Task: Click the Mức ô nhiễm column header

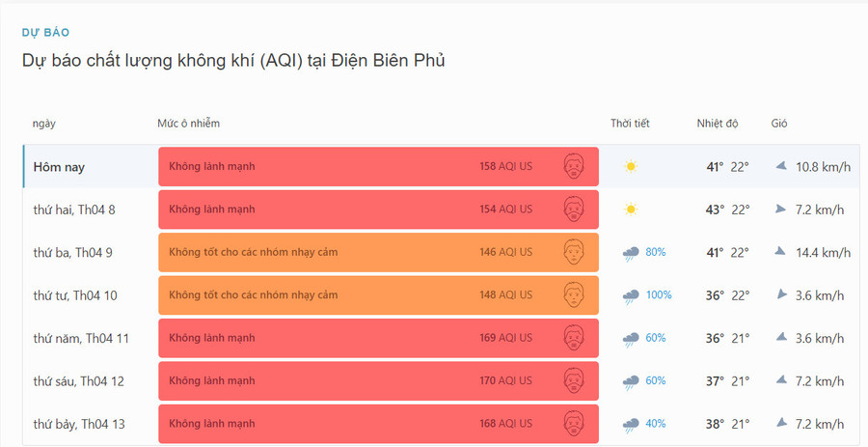Action: coord(189,124)
